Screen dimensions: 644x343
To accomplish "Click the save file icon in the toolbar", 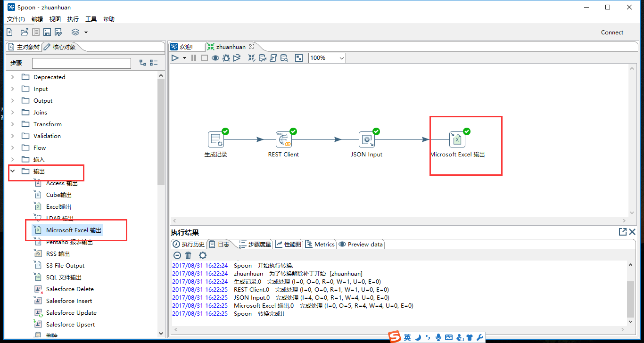I will click(47, 32).
